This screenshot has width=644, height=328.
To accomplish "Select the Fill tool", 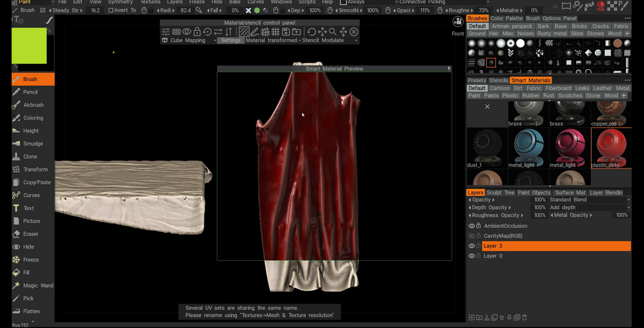I will 26,272.
